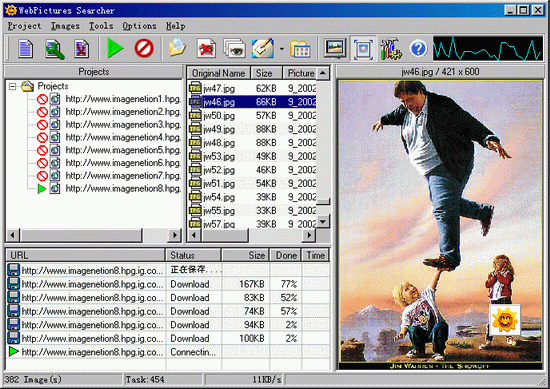Select running project http://www.imagenetion8.hpg.

tap(123, 189)
